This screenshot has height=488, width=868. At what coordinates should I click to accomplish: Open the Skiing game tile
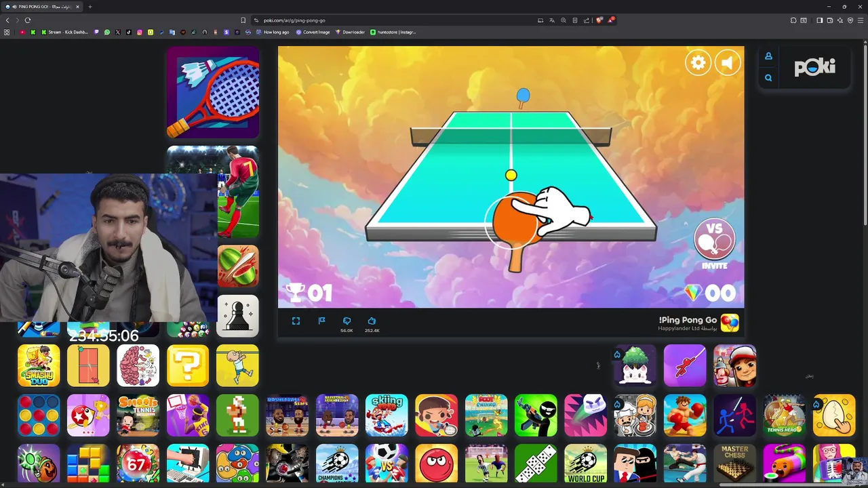point(387,415)
